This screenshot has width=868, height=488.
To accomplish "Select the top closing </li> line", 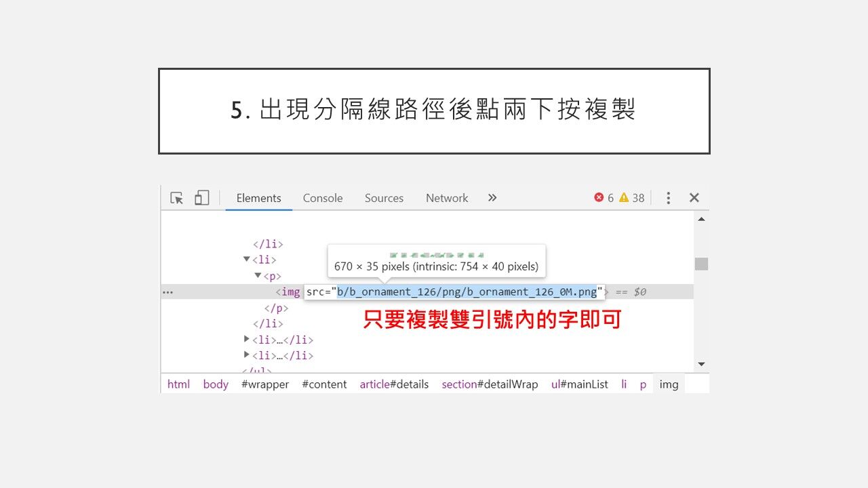I will (268, 244).
